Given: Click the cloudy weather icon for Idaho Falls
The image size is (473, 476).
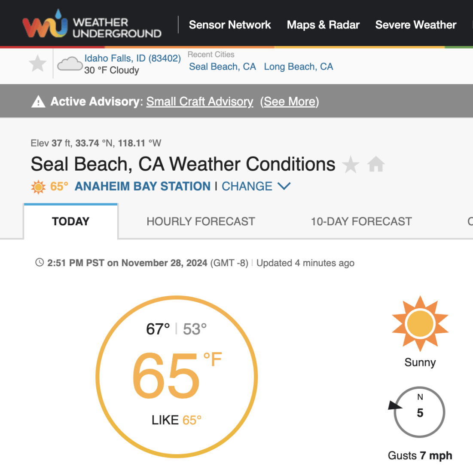Looking at the screenshot, I should (x=70, y=64).
